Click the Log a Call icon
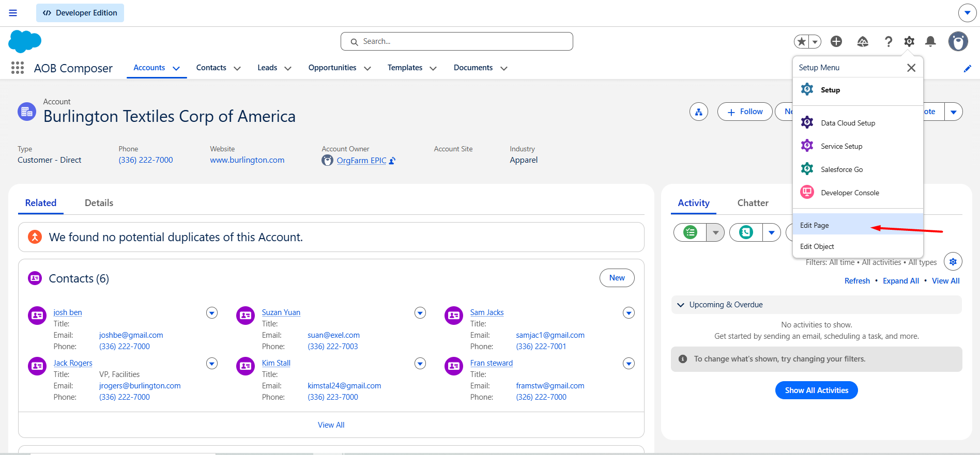 coord(746,232)
